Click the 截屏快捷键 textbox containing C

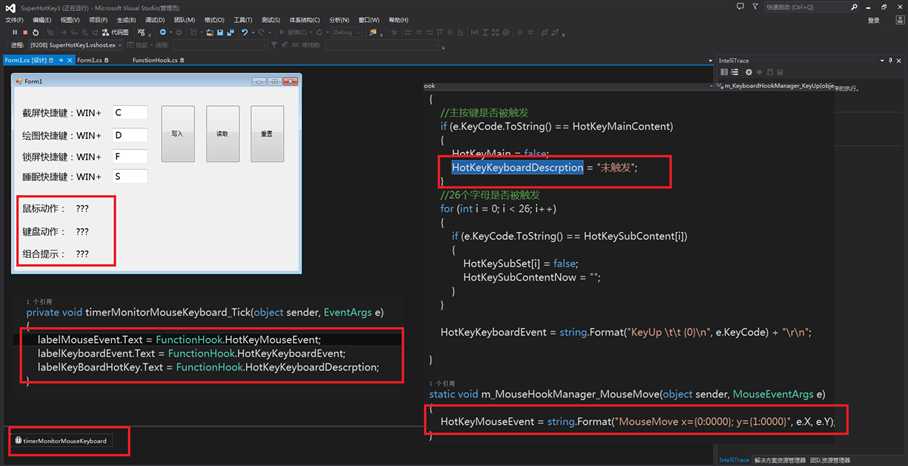tap(130, 112)
